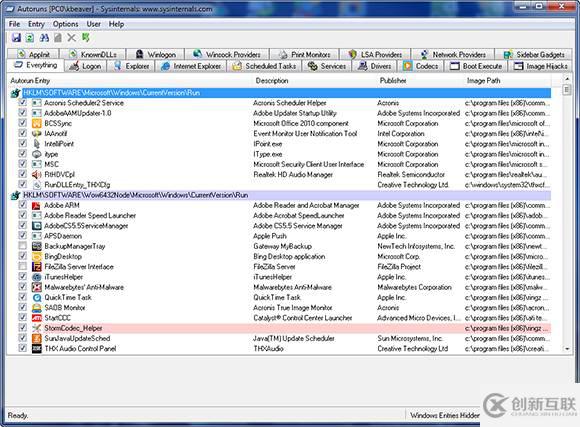Screen dimensions: 580x427
Task: Switch to the Scheduled Tasks tab
Action: (264, 66)
